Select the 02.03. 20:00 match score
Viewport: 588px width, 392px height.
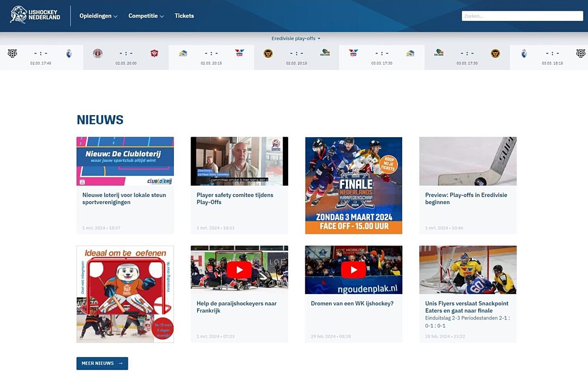[x=126, y=53]
